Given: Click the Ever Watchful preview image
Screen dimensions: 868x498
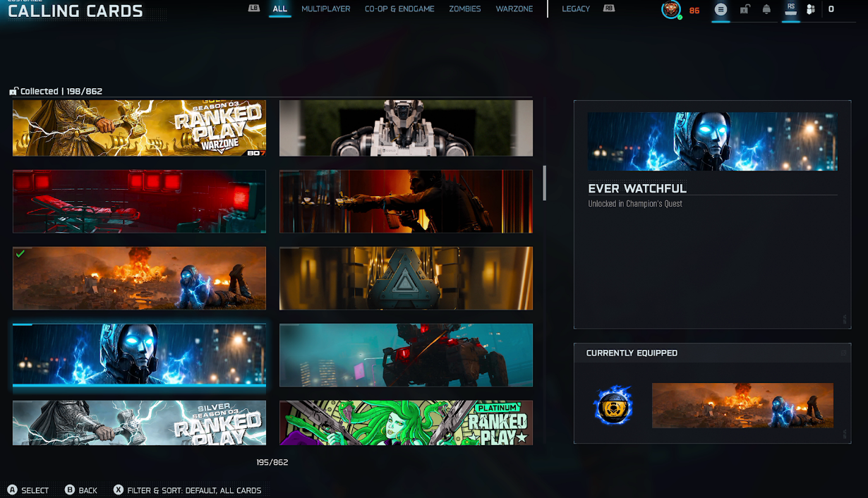Looking at the screenshot, I should pyautogui.click(x=712, y=141).
